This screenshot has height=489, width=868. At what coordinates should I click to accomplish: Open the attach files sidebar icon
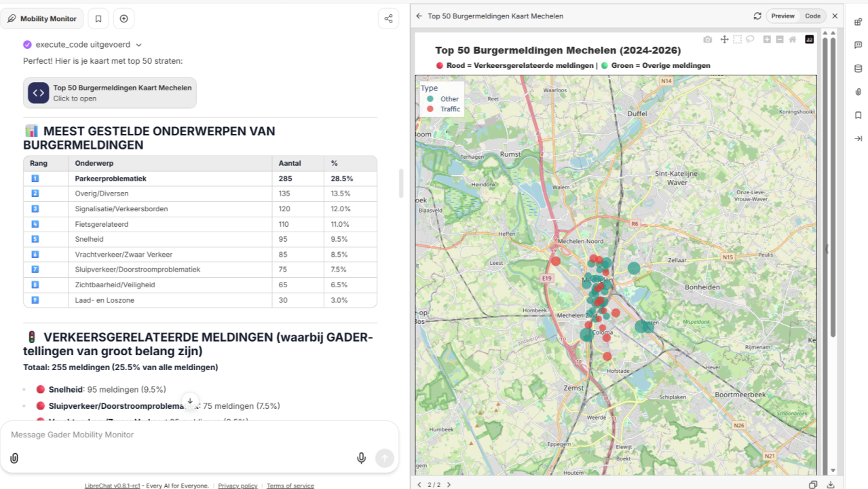[x=858, y=92]
